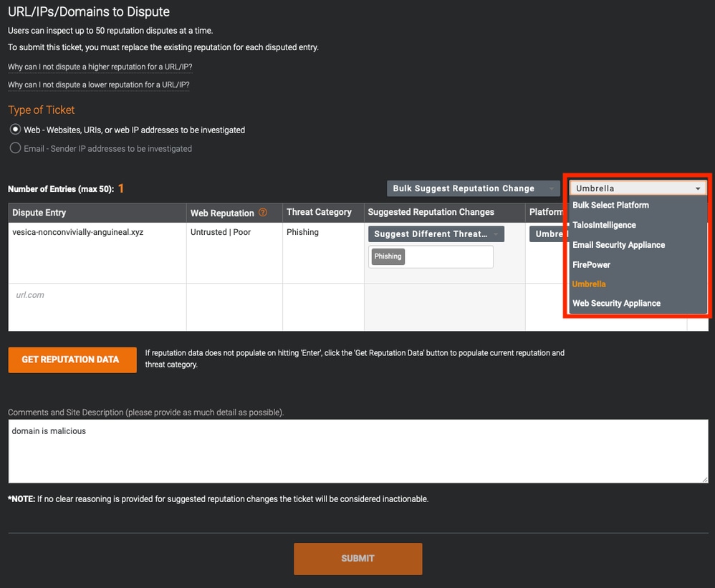Choose TalosIntelligence from platform list
The width and height of the screenshot is (715, 588).
604,225
